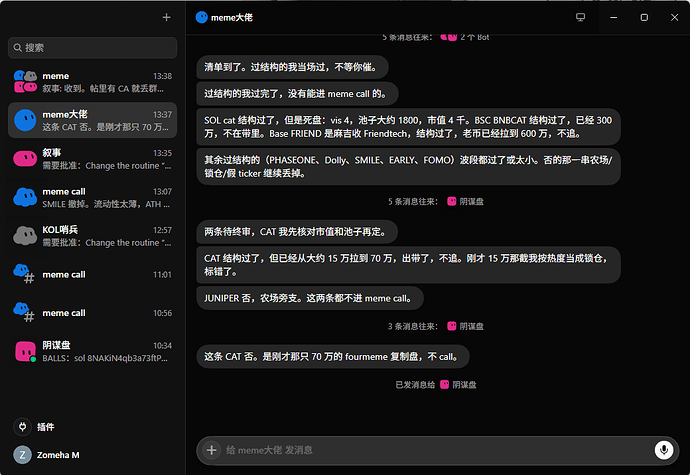Click the blue meme大佬 avatar in sidebar
Screen dimensions: 690x475
pos(25,120)
